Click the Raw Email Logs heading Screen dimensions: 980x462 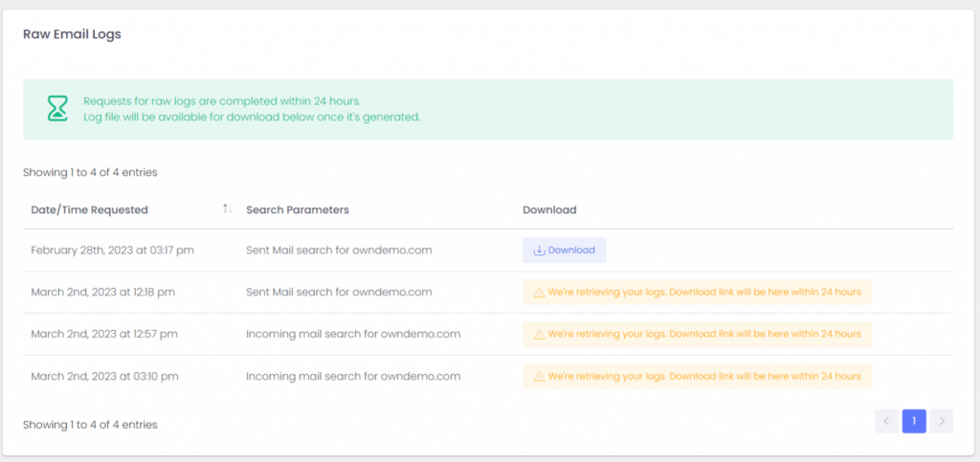pyautogui.click(x=72, y=34)
